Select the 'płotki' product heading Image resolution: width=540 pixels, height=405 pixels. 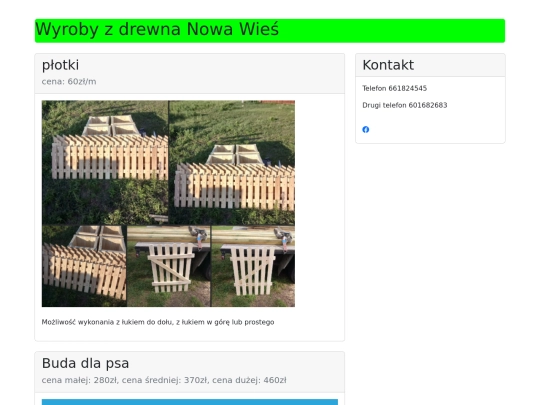[60, 65]
